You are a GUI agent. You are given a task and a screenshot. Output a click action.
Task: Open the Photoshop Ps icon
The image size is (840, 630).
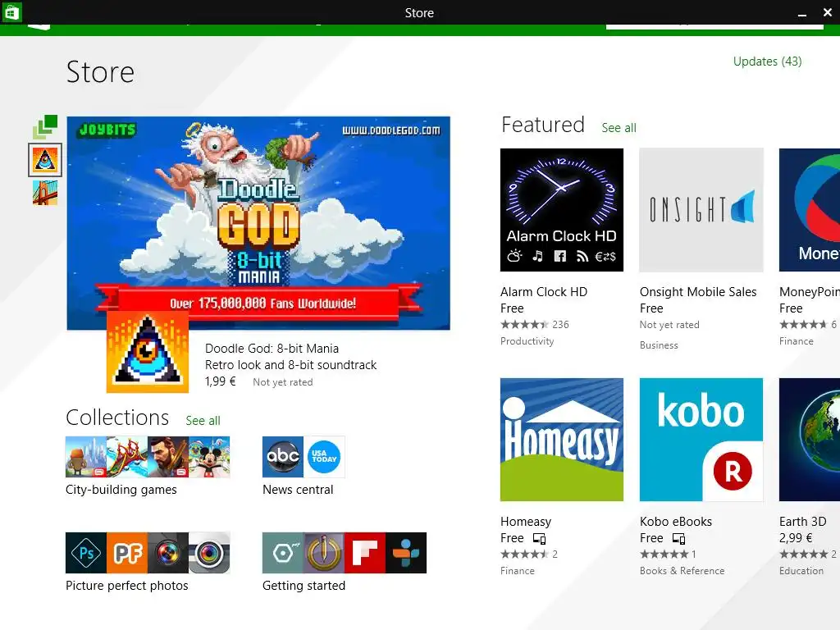85,553
